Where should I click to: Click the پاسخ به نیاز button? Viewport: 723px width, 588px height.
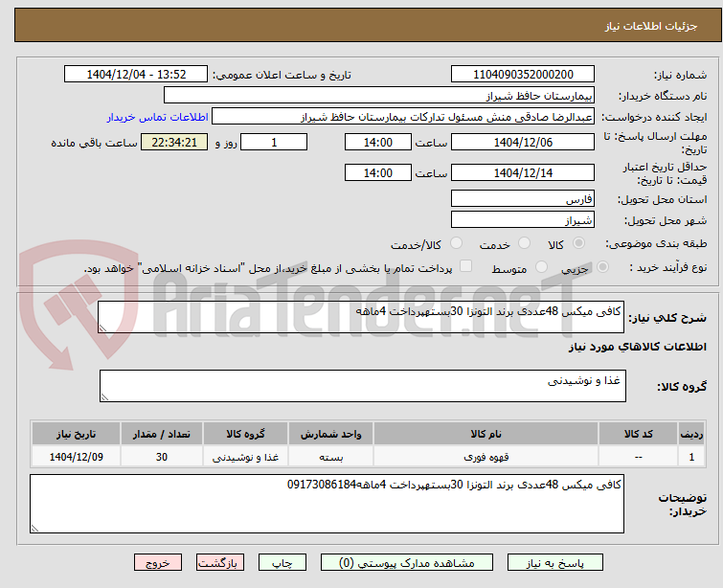pos(554,563)
